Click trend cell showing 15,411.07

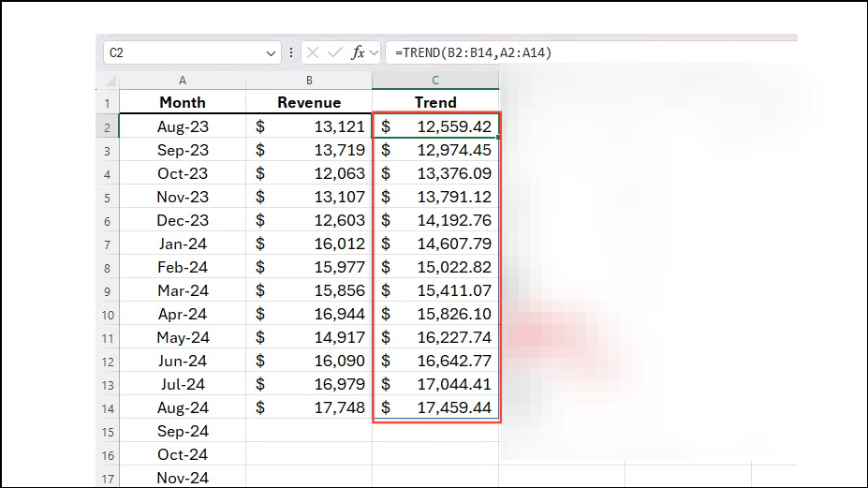(435, 290)
